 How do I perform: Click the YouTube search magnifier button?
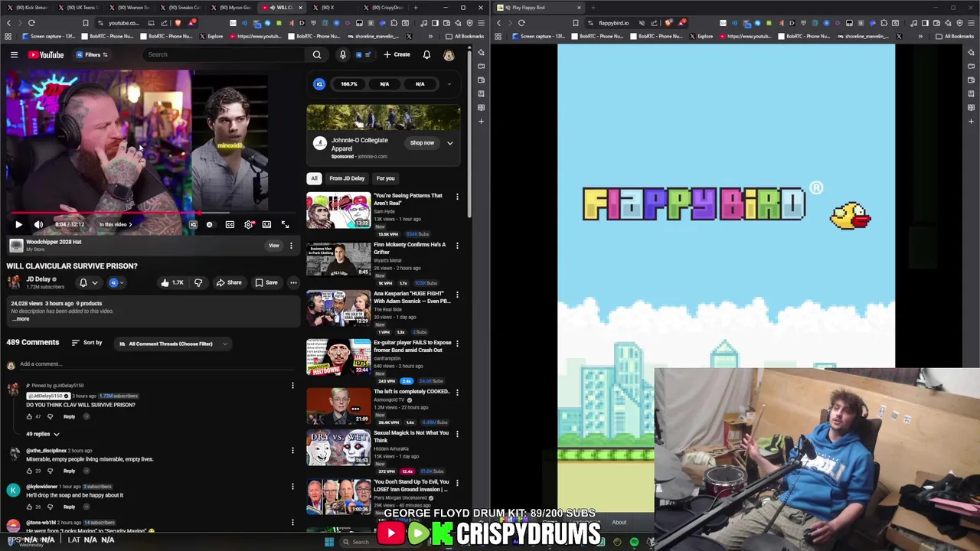[317, 54]
